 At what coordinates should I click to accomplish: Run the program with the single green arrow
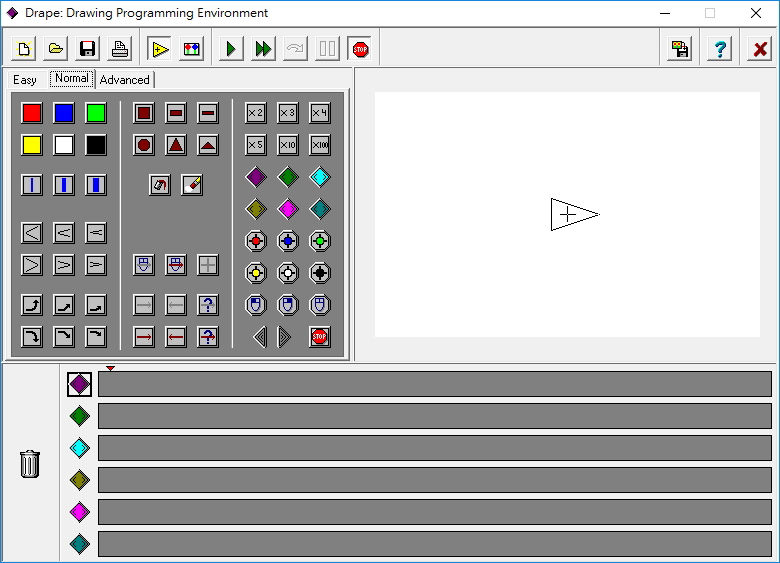pyautogui.click(x=231, y=49)
